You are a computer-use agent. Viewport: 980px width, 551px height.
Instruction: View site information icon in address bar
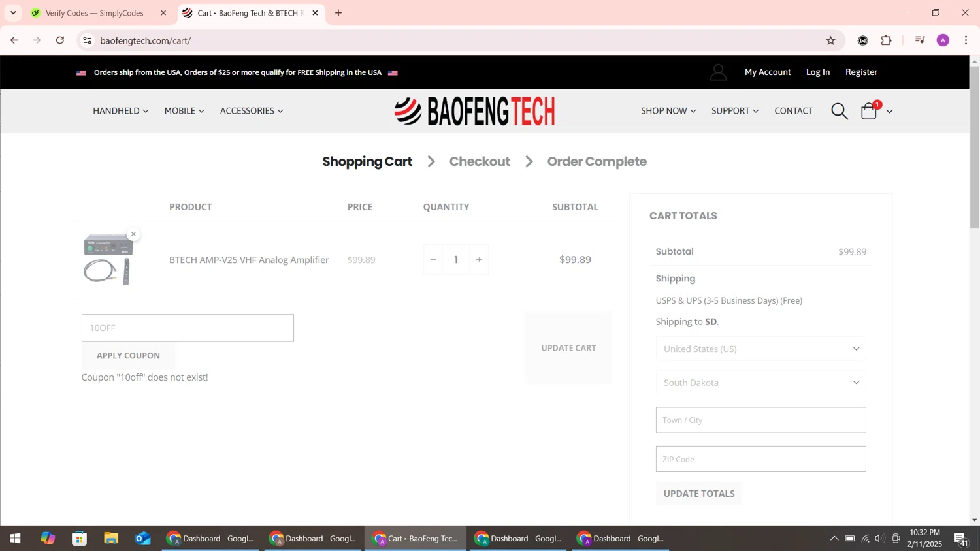(x=87, y=40)
